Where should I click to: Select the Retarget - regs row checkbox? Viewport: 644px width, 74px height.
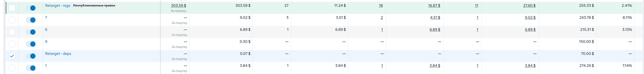12,8
